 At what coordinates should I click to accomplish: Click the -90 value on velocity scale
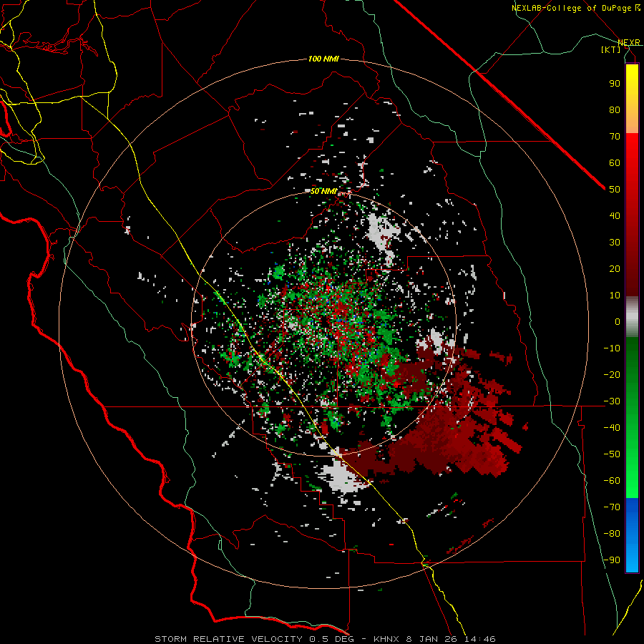[612, 560]
